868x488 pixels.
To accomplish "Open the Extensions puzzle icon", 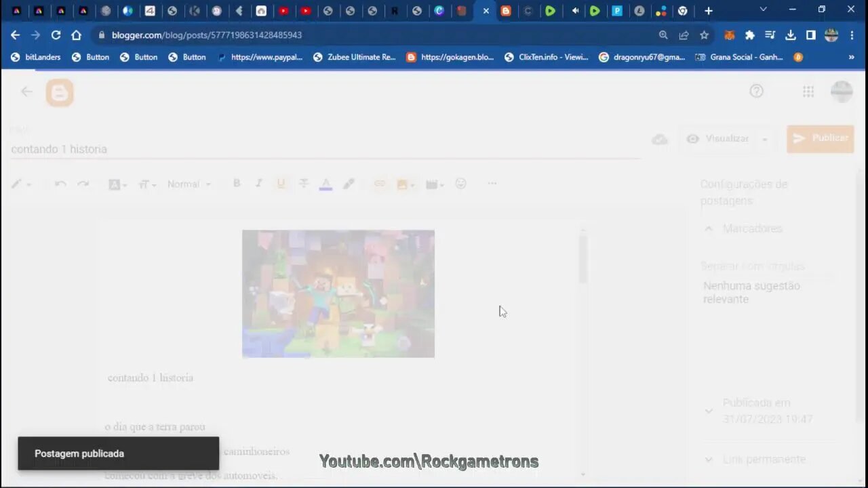I will click(750, 35).
